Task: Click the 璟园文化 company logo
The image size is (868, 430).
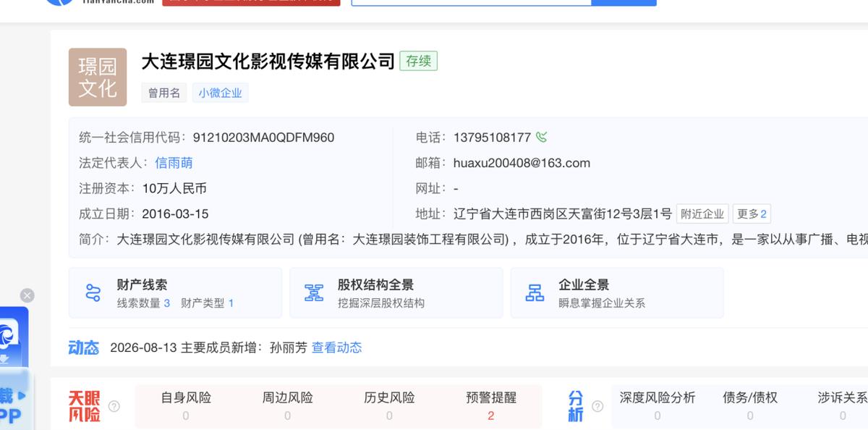Action: pos(98,77)
